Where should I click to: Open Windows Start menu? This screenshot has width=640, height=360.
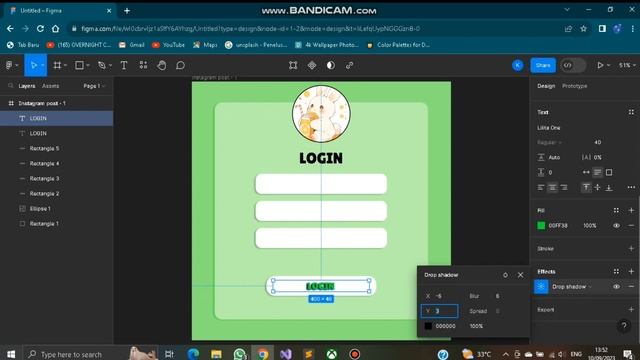point(11,354)
